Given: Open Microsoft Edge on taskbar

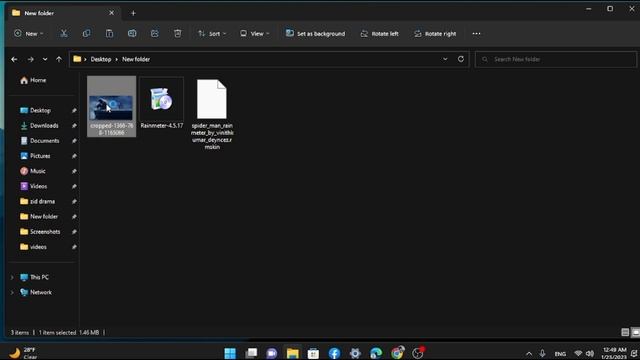Looking at the screenshot, I should coord(376,353).
